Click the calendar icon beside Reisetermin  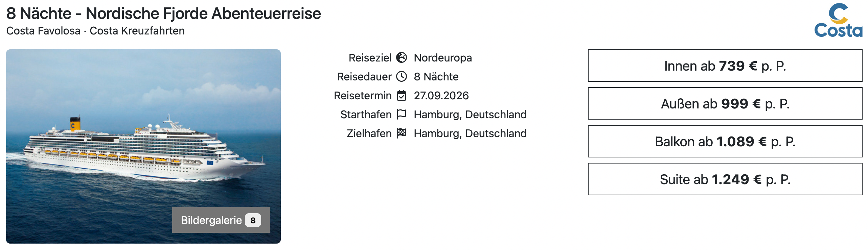click(x=402, y=96)
